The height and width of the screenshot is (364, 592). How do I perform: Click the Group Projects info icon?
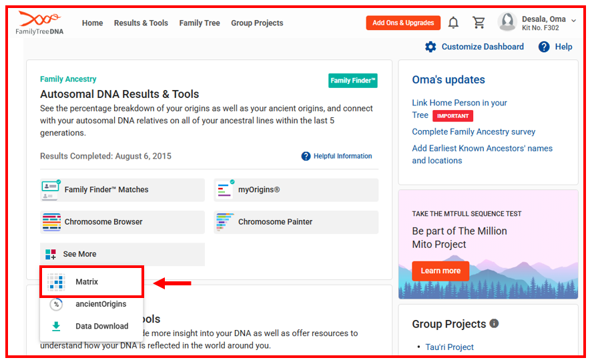pyautogui.click(x=494, y=323)
